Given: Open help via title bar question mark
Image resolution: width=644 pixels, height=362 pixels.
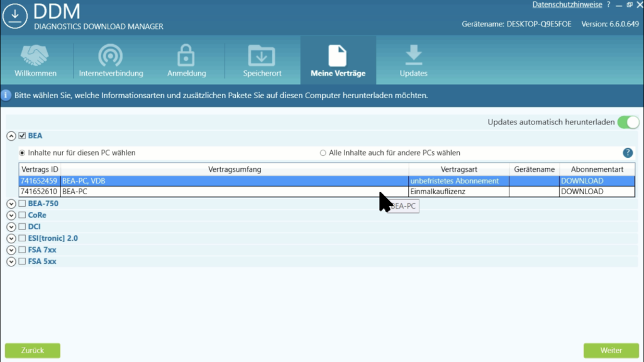Looking at the screenshot, I should pyautogui.click(x=608, y=4).
